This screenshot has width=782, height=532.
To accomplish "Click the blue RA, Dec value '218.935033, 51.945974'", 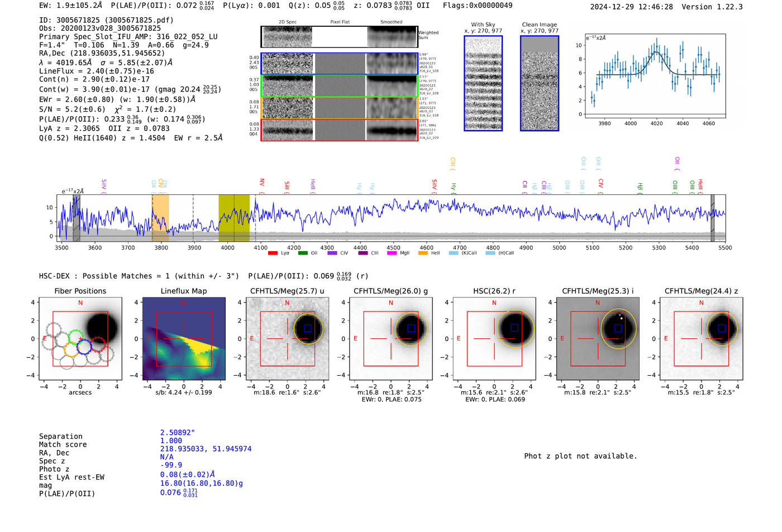I will pos(206,449).
